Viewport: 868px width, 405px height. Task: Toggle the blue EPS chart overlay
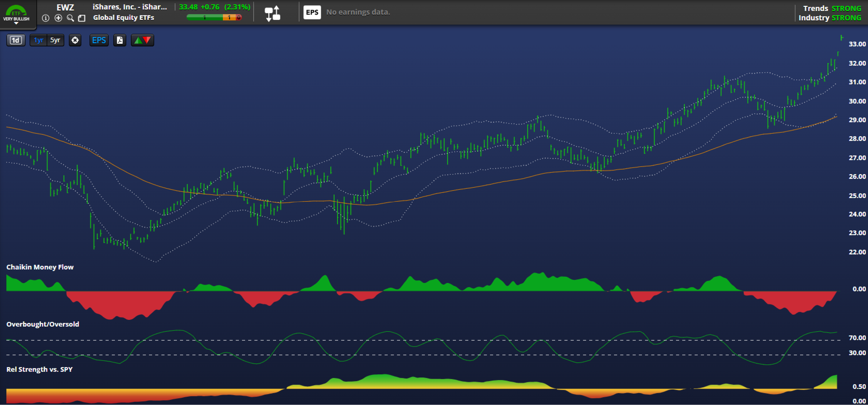pyautogui.click(x=99, y=40)
